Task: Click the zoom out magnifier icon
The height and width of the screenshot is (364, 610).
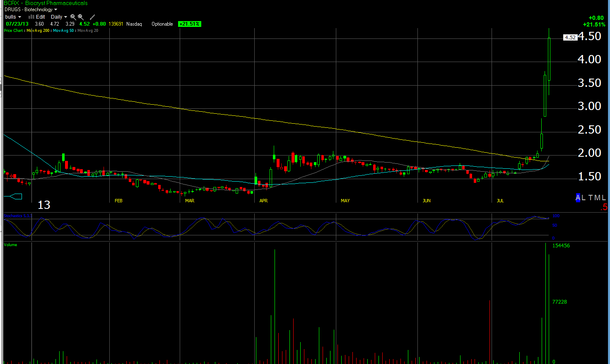Action: tap(81, 17)
